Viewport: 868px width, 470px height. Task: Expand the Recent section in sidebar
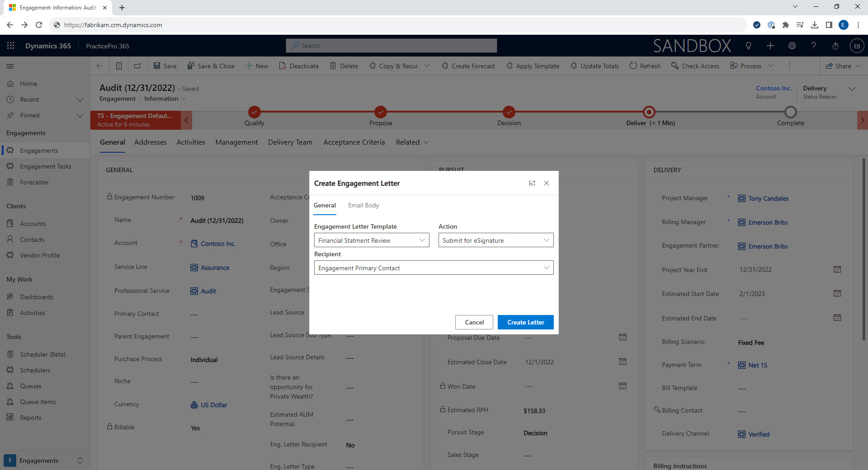tap(80, 99)
